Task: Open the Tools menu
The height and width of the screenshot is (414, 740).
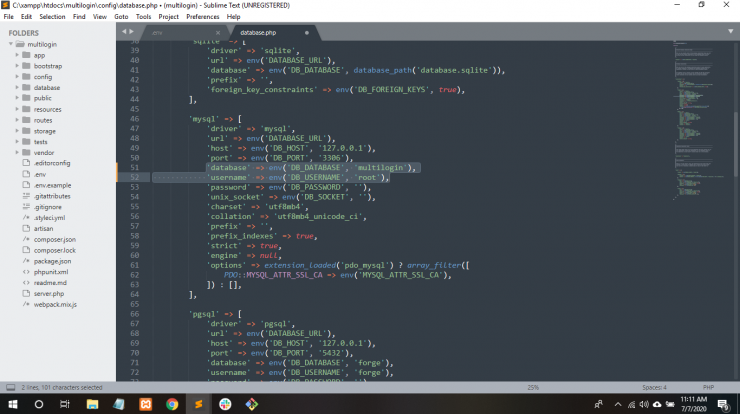Action: [143, 17]
